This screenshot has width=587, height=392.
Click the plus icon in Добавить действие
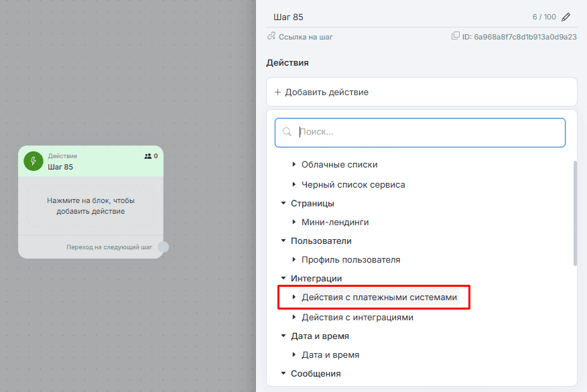tap(277, 92)
